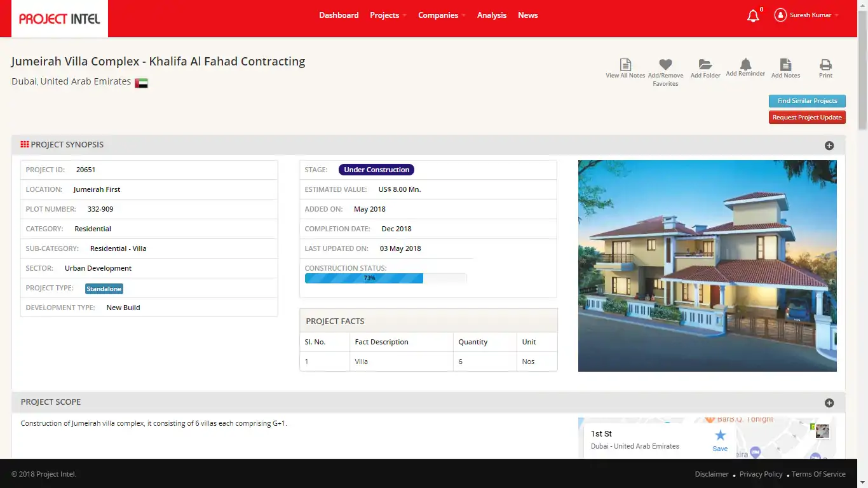Click the map satellite view thumbnail
This screenshot has width=868, height=488.
tap(822, 431)
